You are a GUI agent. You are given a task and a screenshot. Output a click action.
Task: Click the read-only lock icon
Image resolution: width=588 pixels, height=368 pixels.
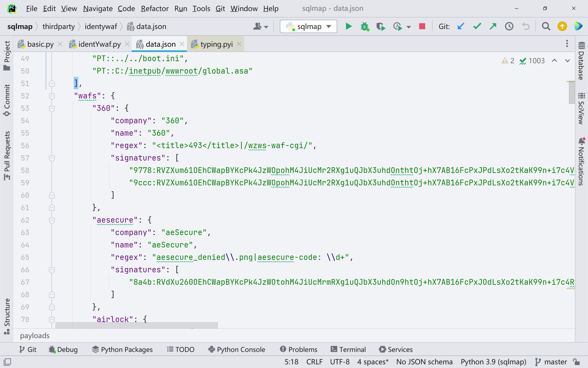(576, 362)
